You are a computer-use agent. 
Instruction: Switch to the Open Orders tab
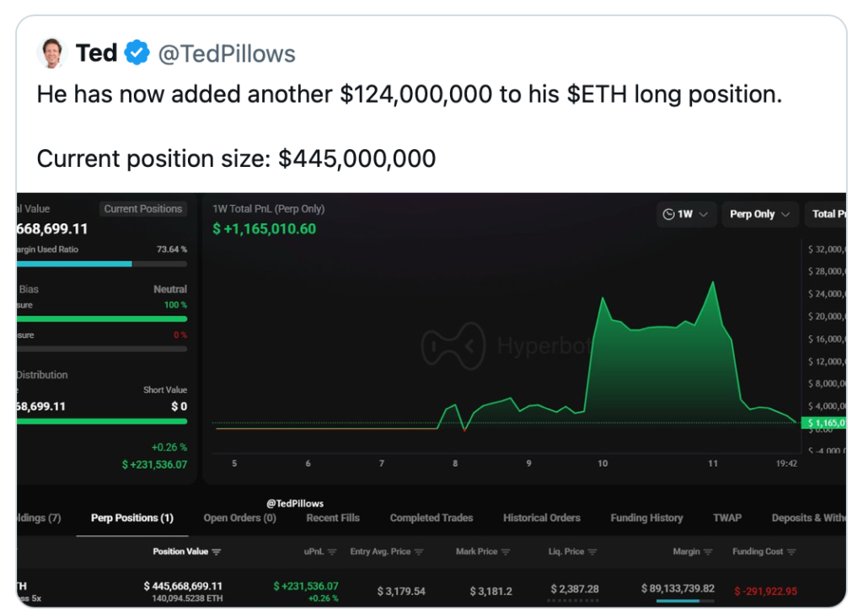pos(239,518)
